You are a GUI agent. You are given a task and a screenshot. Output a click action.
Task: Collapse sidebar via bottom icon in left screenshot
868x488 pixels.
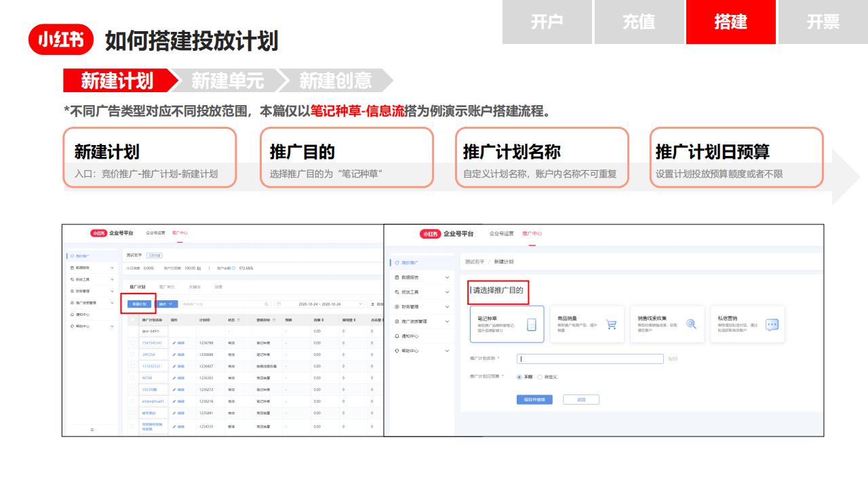click(92, 430)
